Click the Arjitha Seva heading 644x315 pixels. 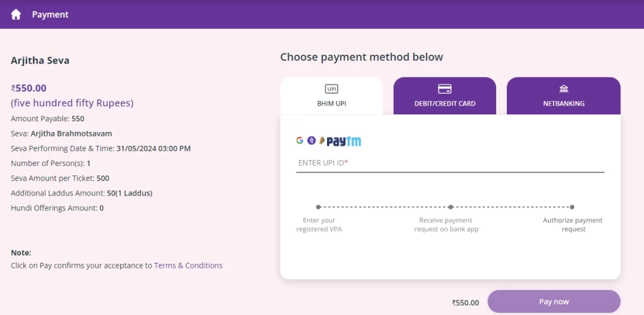(40, 61)
